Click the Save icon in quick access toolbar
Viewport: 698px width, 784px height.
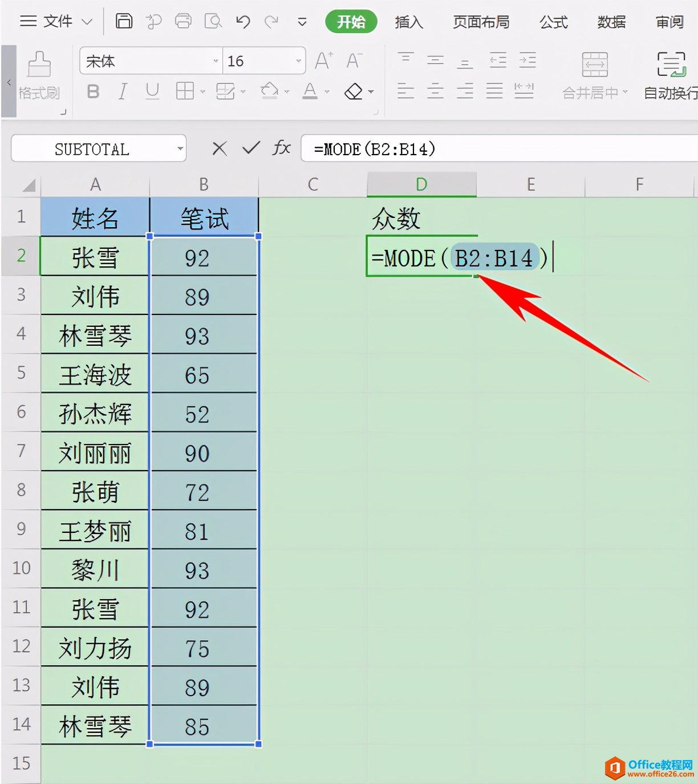pos(124,22)
